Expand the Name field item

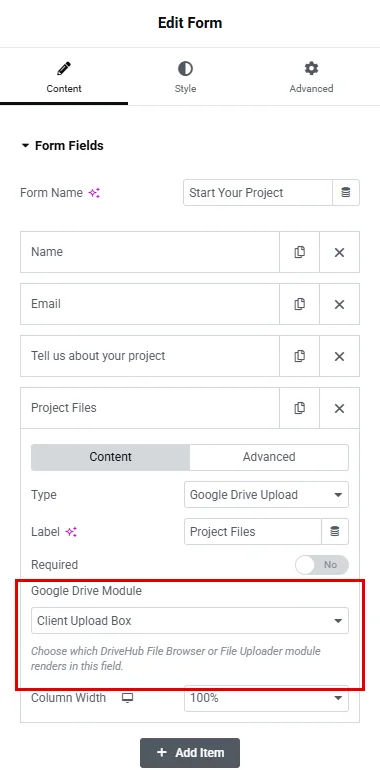150,252
